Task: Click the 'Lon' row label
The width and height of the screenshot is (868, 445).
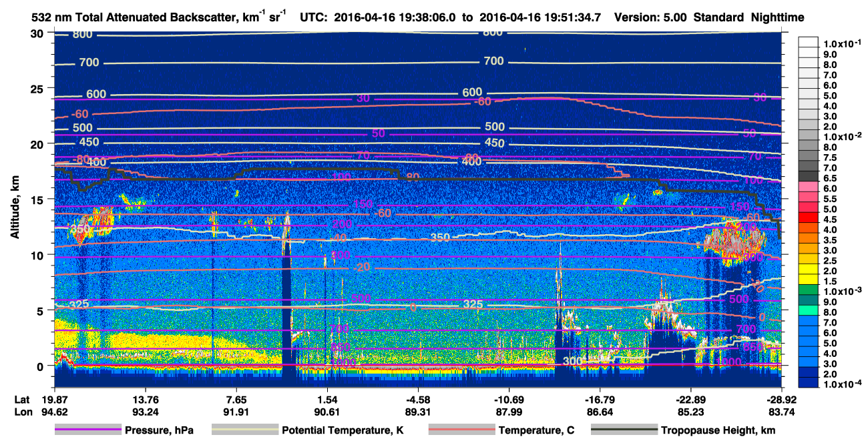Action: pyautogui.click(x=23, y=412)
